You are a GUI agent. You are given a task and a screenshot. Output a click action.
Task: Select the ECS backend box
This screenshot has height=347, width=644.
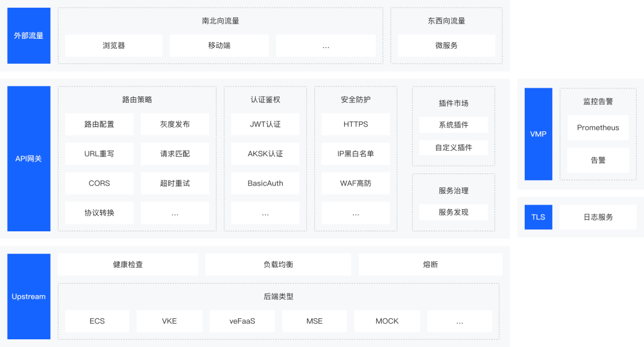97,321
